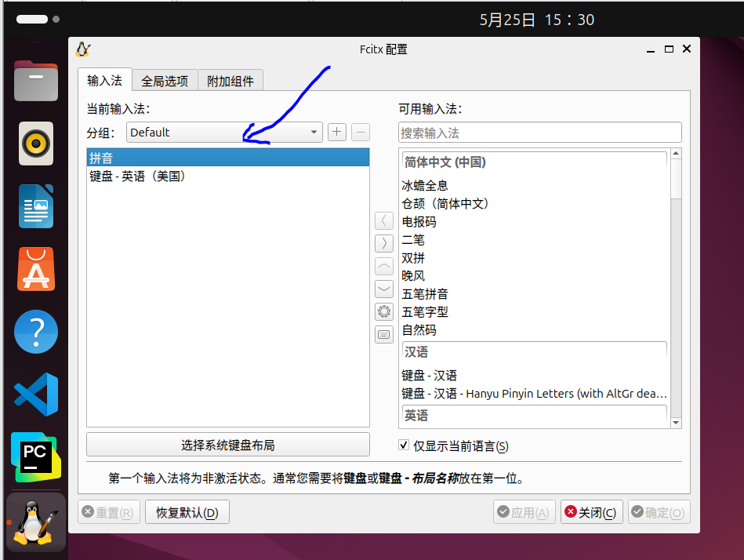Select 双拼 input method

pos(534,258)
